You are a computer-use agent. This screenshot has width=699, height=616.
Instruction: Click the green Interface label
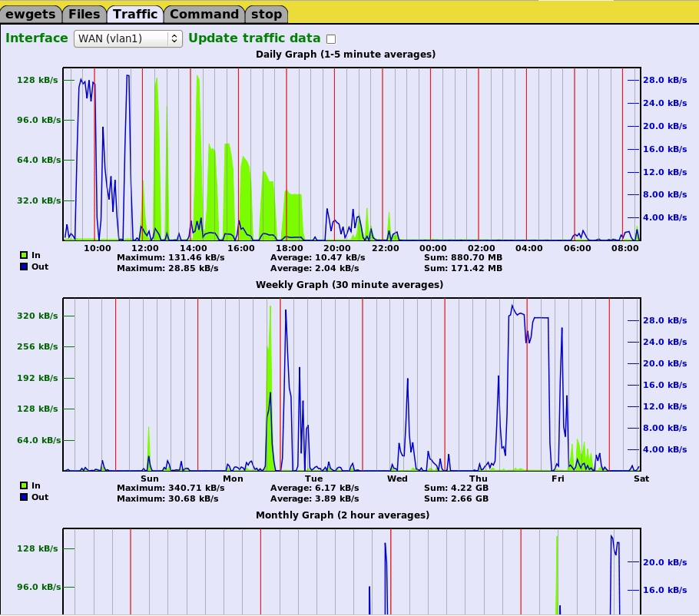(x=37, y=38)
